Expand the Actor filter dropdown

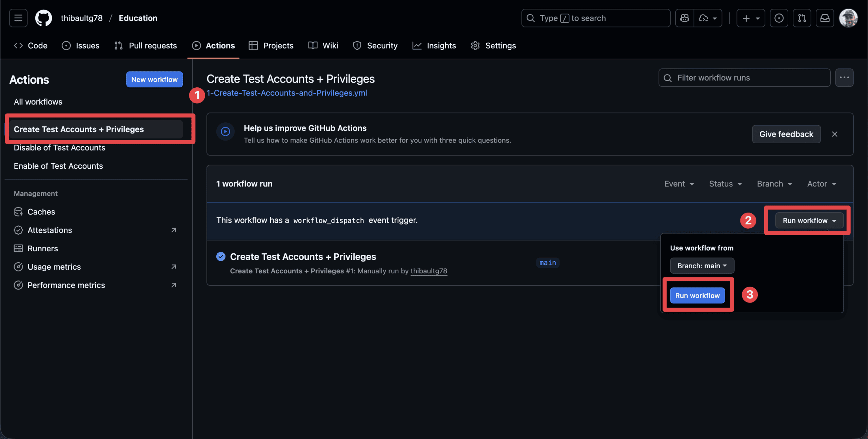[822, 184]
